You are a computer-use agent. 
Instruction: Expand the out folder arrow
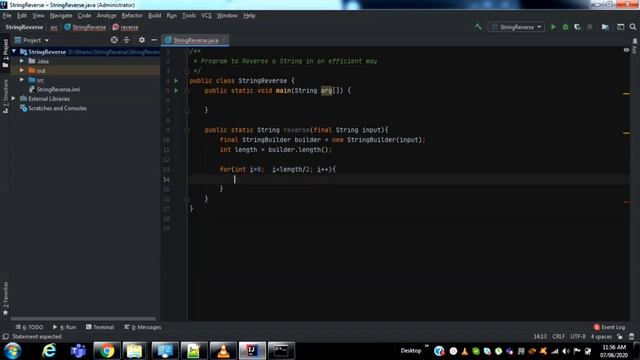click(x=22, y=71)
